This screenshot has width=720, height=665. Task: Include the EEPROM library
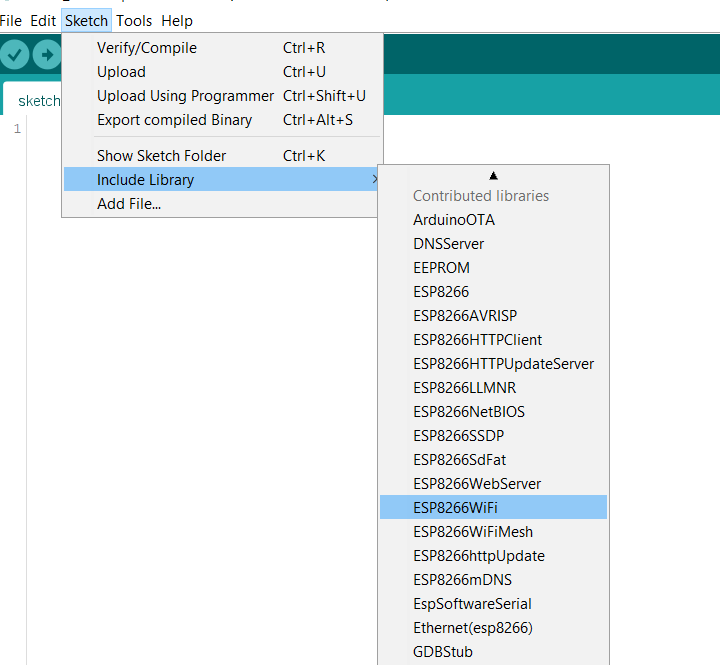[494, 267]
